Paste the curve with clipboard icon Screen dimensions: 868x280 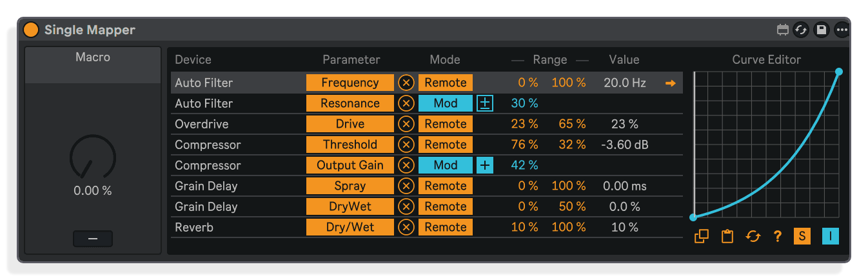(x=727, y=236)
